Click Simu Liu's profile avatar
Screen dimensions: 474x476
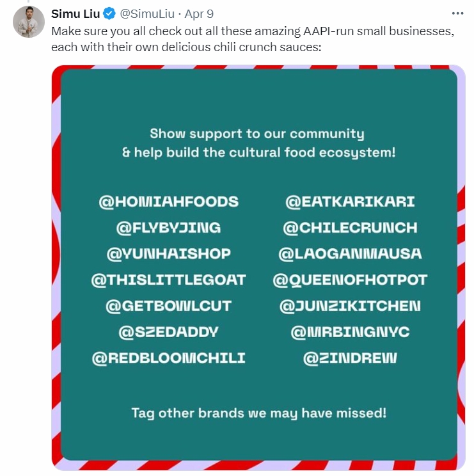(x=27, y=22)
